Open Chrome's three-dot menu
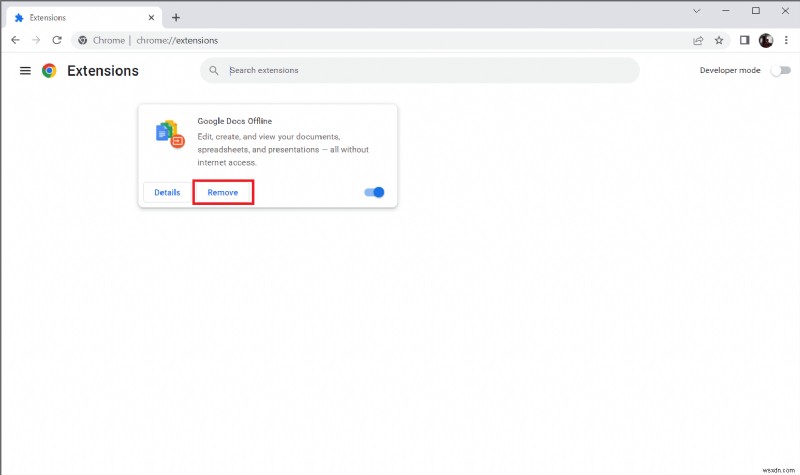 [786, 40]
